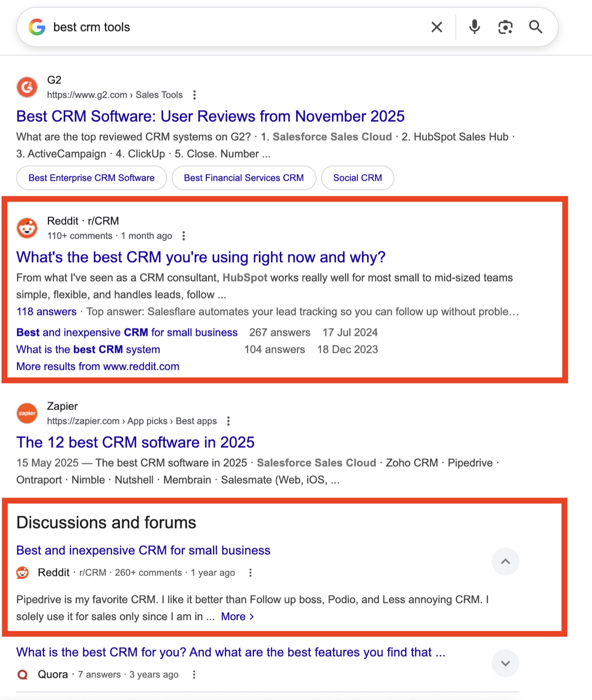This screenshot has height=700, width=592.
Task: Open three-dot menu beside '1 year ago'
Action: pyautogui.click(x=250, y=573)
